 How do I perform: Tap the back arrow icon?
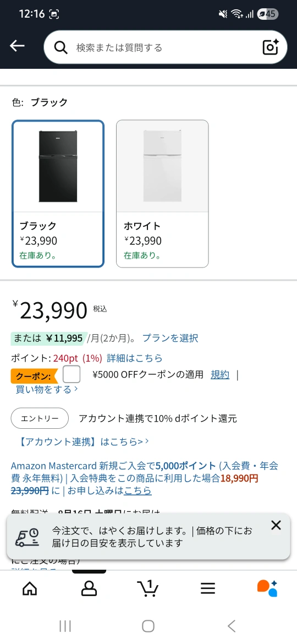(x=17, y=46)
